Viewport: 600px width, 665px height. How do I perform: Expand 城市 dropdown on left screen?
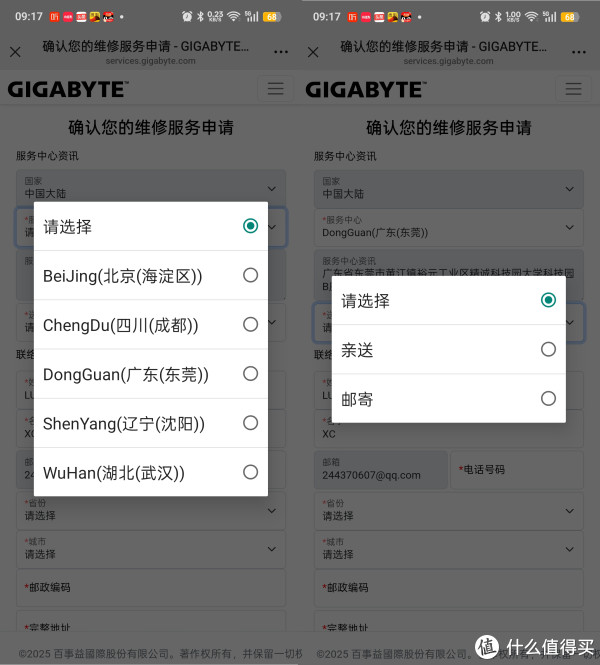(151, 549)
